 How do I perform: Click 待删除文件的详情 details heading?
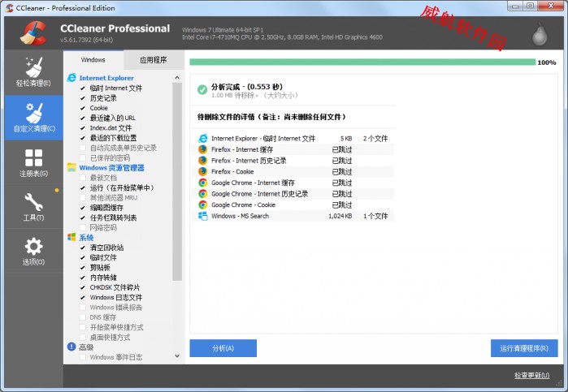[271, 117]
